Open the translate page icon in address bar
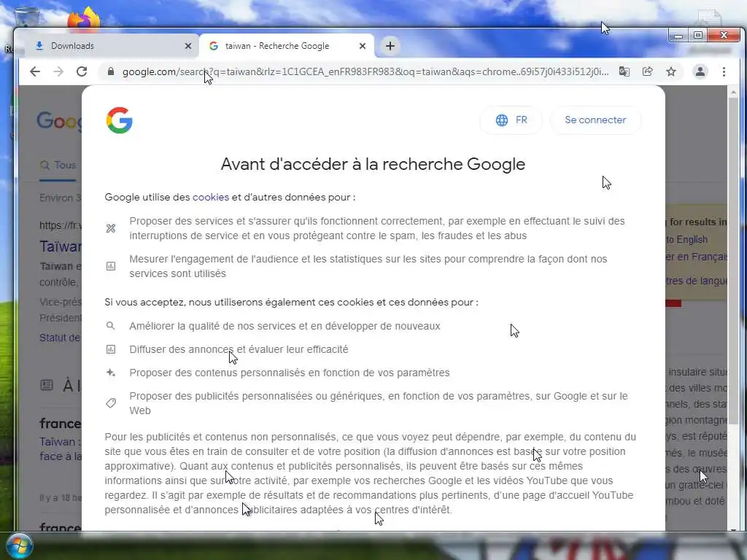747x560 pixels. pos(624,72)
